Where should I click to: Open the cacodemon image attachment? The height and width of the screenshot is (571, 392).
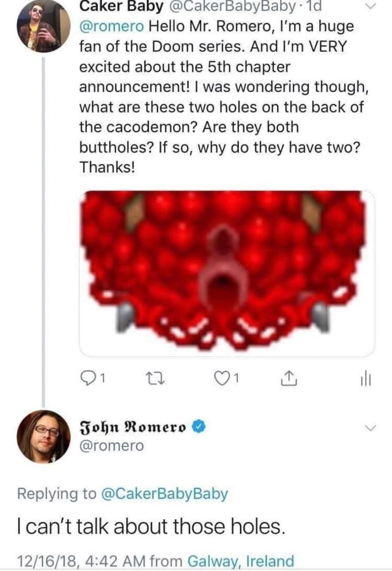pyautogui.click(x=227, y=273)
